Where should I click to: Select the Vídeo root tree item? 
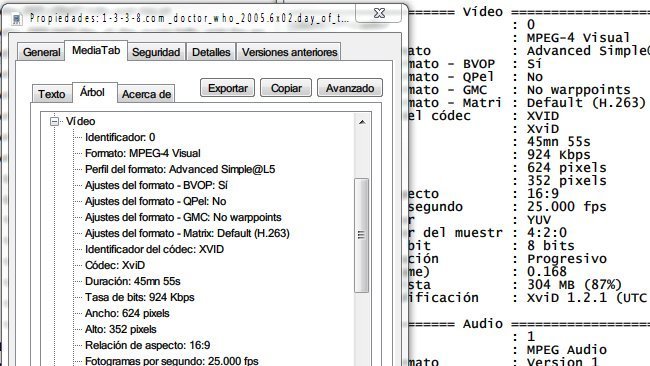click(80, 121)
